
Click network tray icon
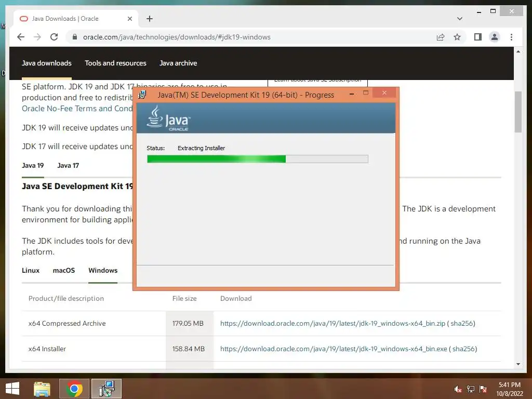click(x=471, y=389)
